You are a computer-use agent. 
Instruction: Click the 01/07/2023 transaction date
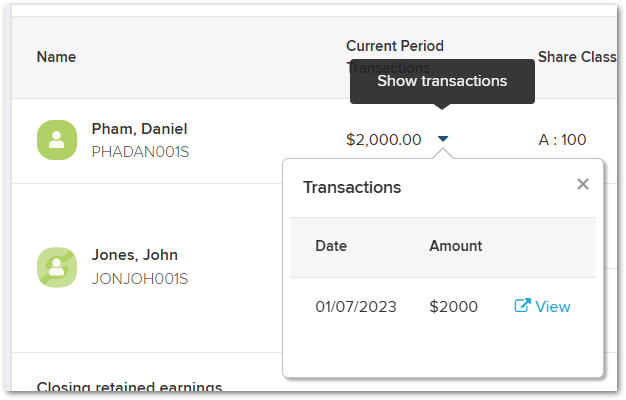pos(356,307)
